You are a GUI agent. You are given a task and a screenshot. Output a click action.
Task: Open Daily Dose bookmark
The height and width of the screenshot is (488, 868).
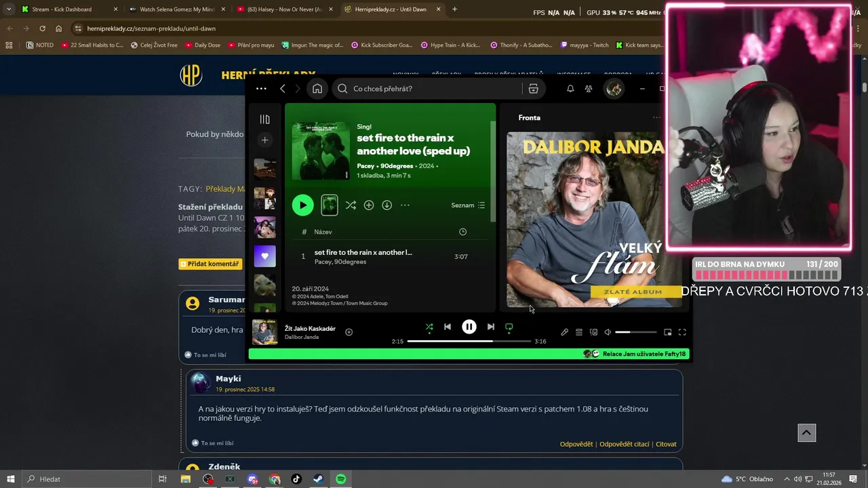(201, 45)
